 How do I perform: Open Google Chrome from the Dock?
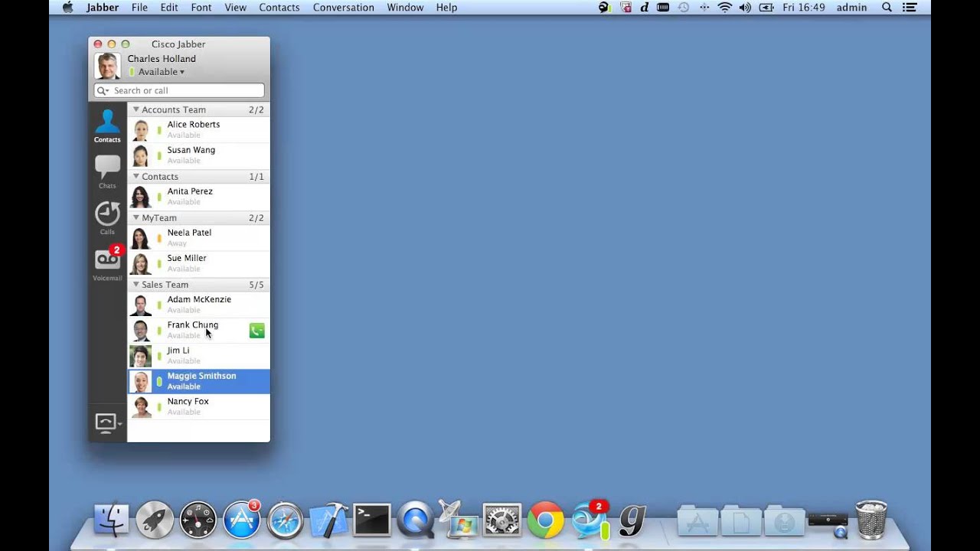tap(545, 520)
